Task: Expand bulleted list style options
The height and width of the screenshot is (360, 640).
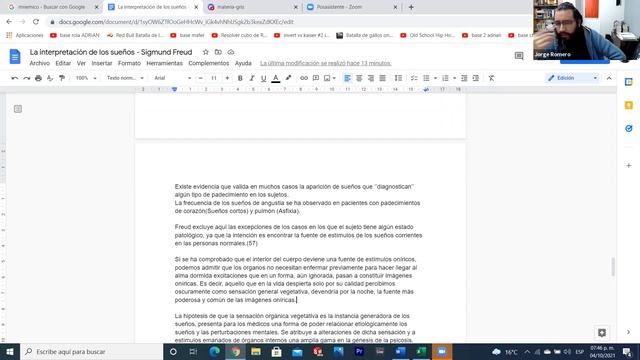Action: (435, 78)
